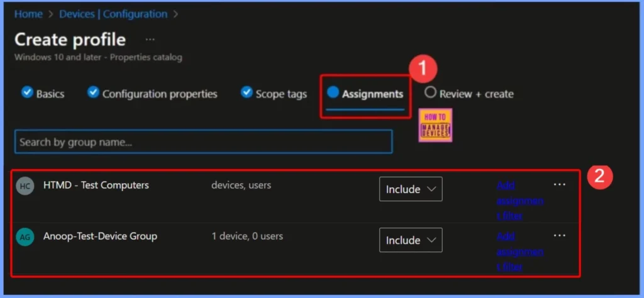Focus the Search by group name field
The height and width of the screenshot is (298, 644).
tap(203, 142)
